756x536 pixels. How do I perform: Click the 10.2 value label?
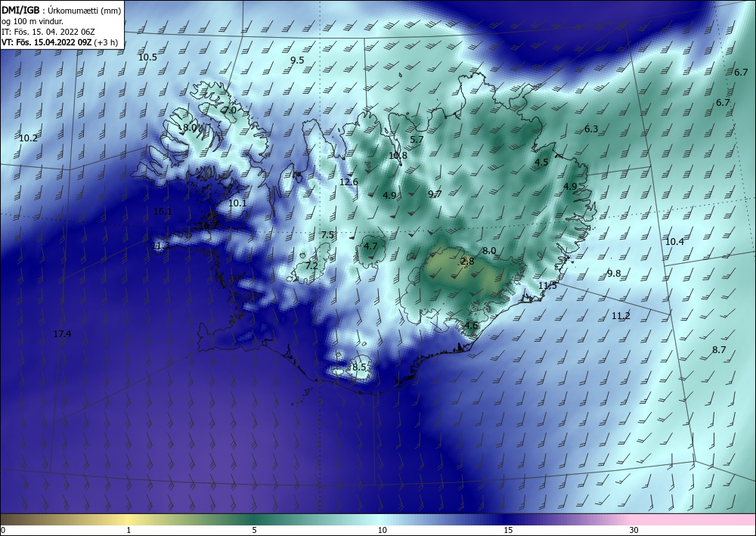(x=28, y=138)
